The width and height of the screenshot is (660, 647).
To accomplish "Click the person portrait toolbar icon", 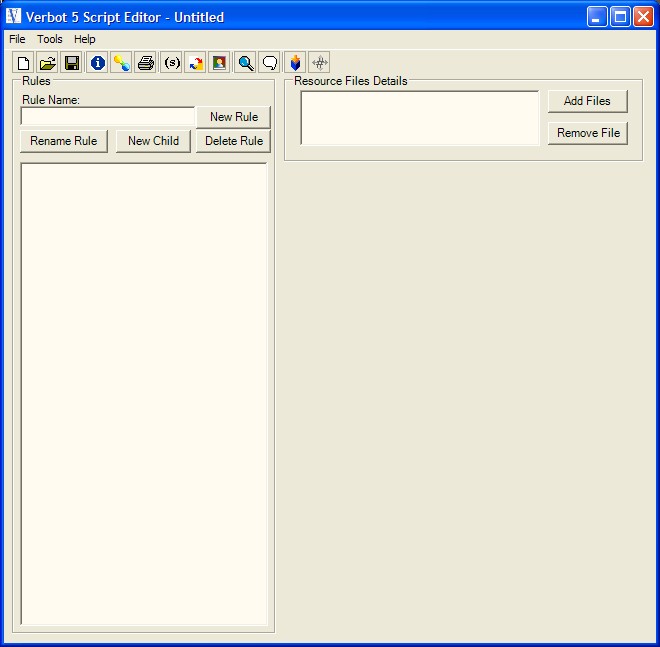I will point(219,63).
